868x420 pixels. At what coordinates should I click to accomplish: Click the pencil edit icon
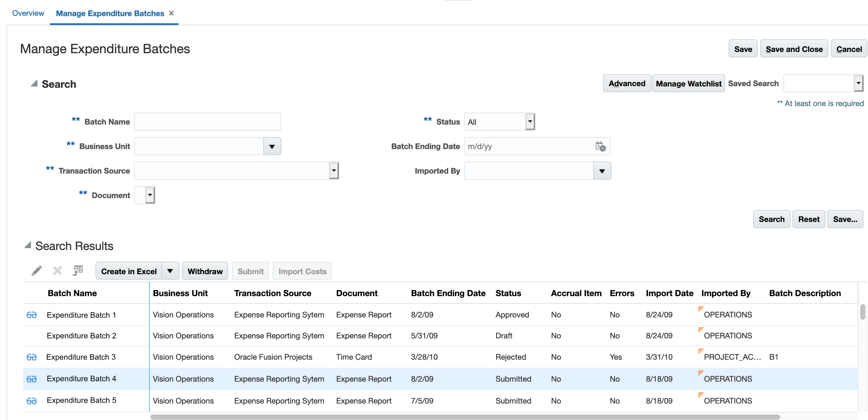[36, 270]
